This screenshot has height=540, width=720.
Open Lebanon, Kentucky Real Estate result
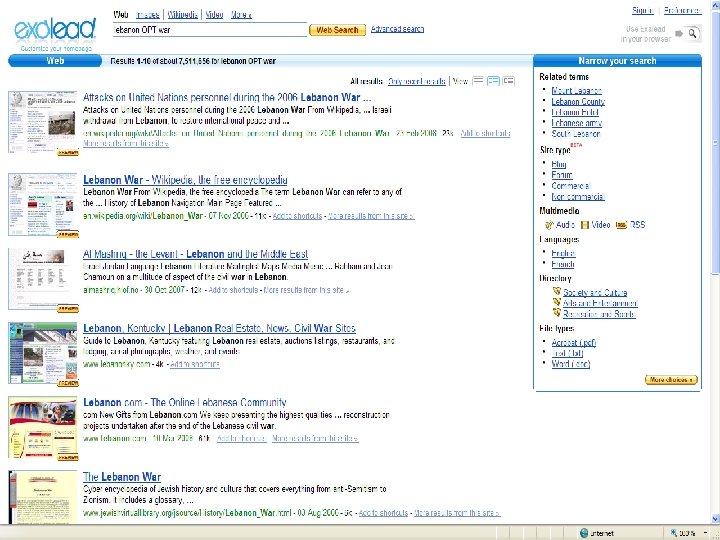click(219, 328)
